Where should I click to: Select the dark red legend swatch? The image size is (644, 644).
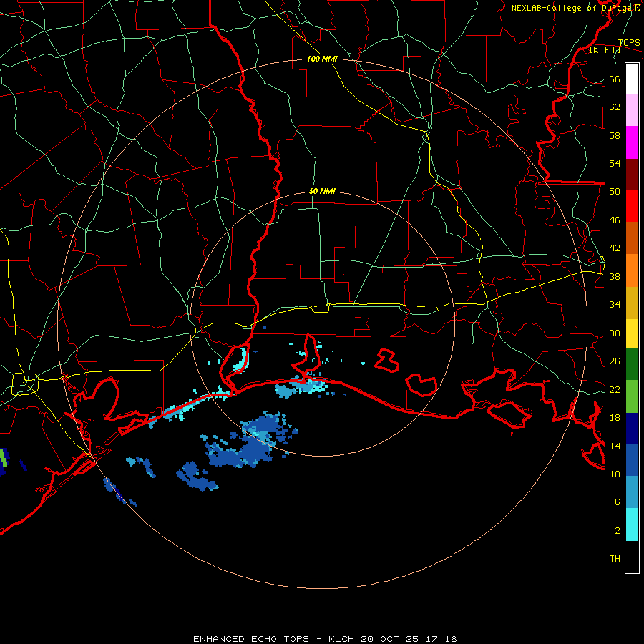632,175
